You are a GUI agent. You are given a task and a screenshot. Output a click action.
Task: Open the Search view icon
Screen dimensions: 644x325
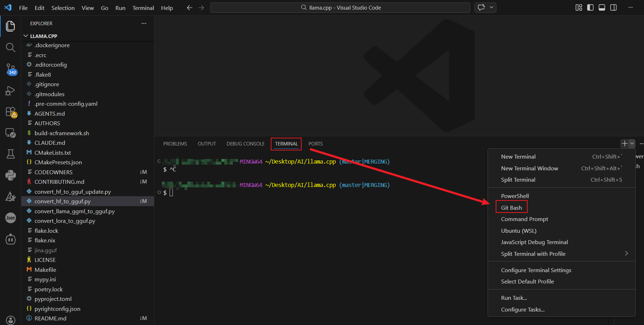coord(11,48)
